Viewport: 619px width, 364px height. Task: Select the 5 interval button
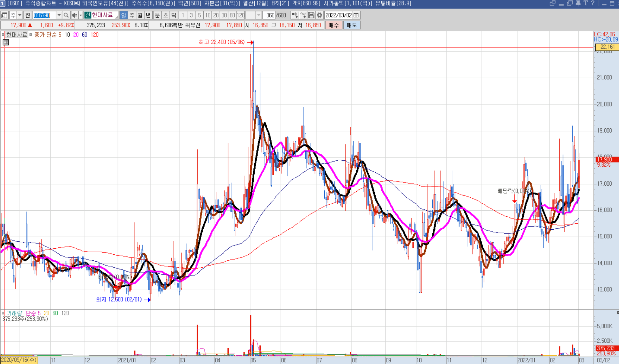(x=199, y=15)
